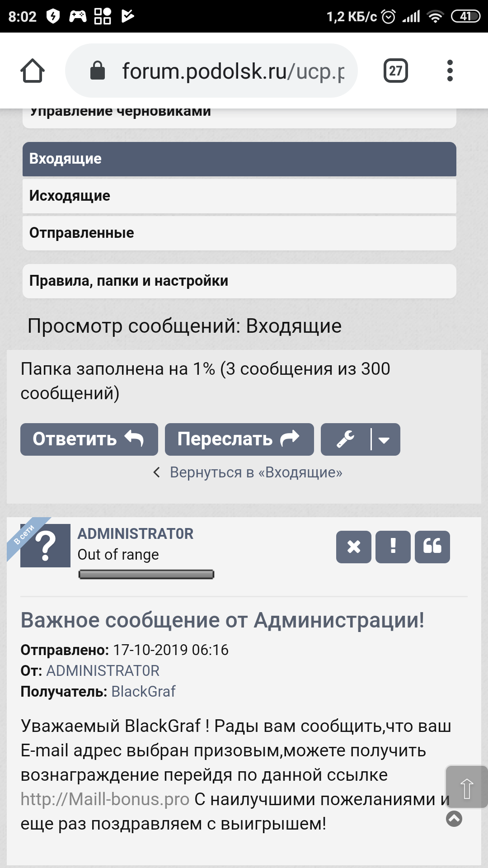Click the report message exclamation icon
488x868 pixels.
pos(393,547)
